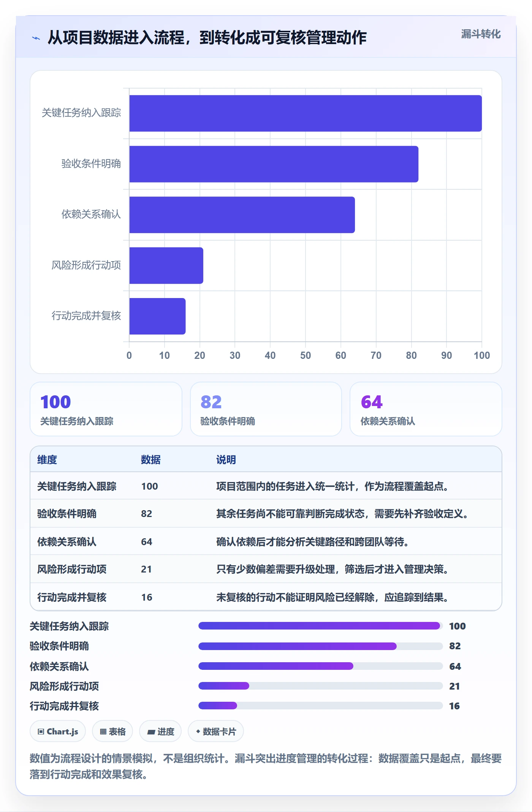Click table cell 依赖关系确认

(x=67, y=542)
